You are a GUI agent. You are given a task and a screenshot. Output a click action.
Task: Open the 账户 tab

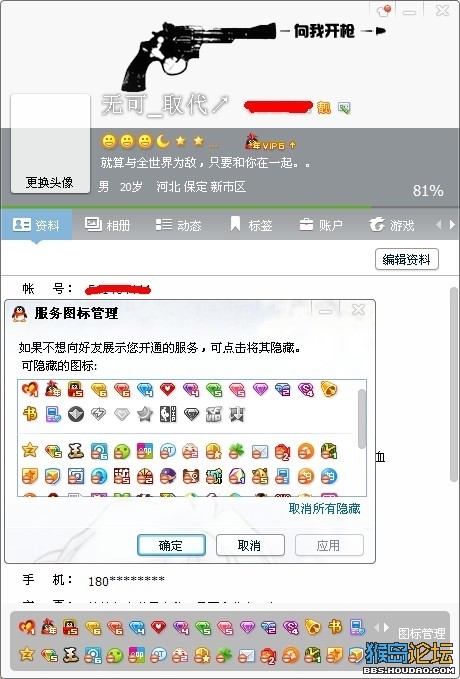(321, 225)
